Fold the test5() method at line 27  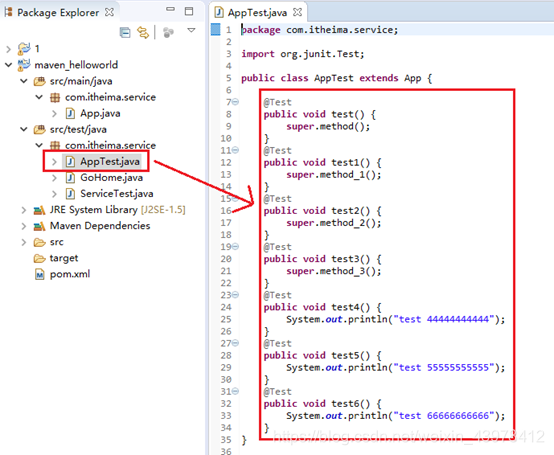(x=235, y=343)
